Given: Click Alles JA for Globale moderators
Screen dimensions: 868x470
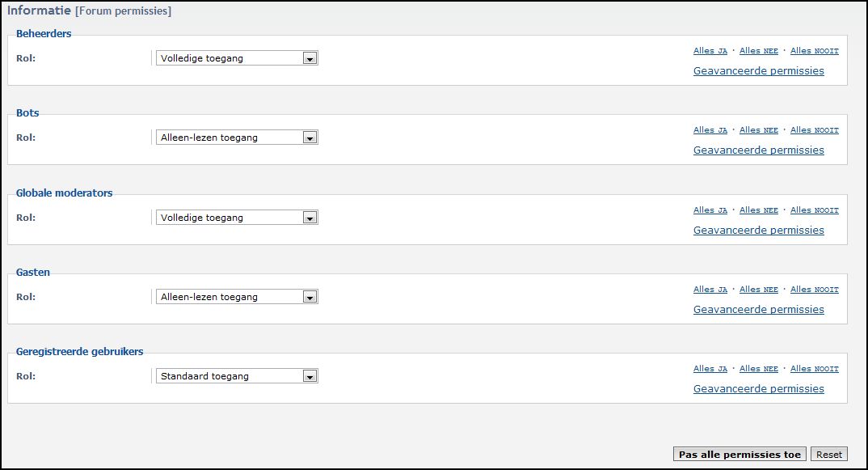Looking at the screenshot, I should [710, 210].
